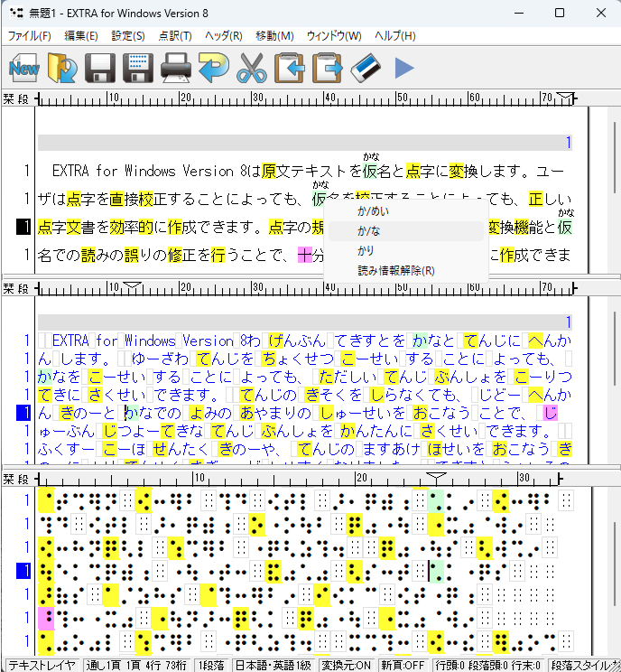Screen dimensions: 621x672
Task: Click the paste clipboard icon with right arrow
Action: 328,67
